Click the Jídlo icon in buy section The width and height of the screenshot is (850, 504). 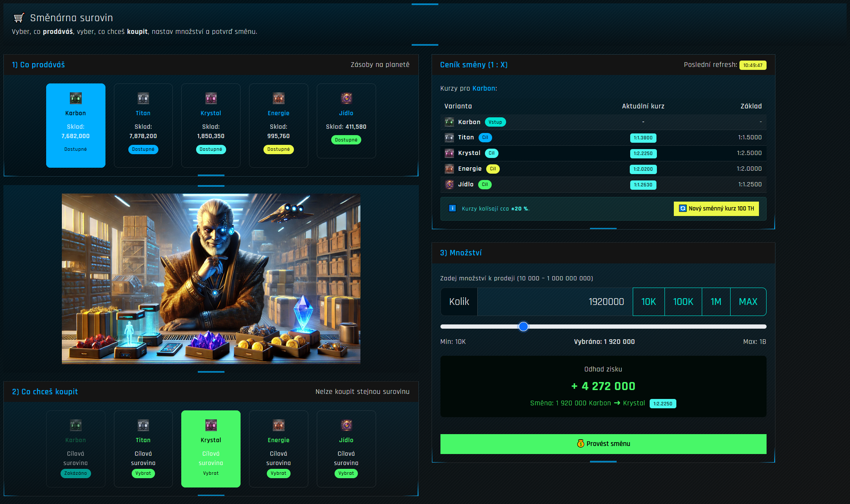click(x=346, y=425)
